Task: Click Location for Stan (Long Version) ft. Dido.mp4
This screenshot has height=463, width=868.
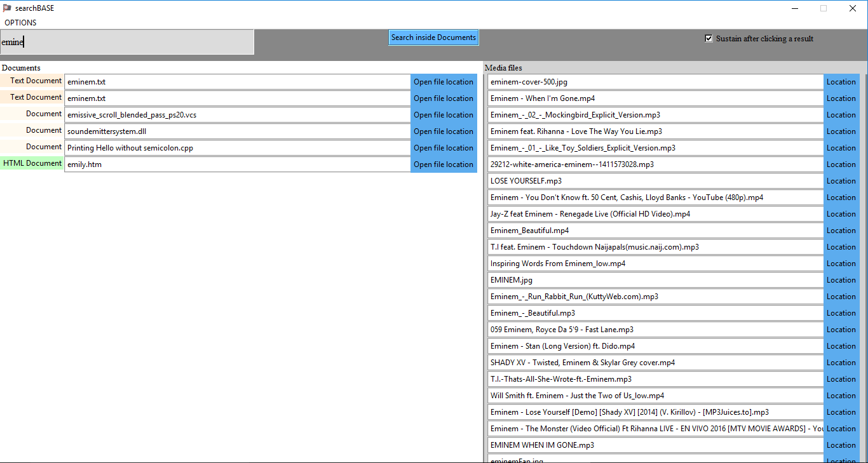Action: pyautogui.click(x=841, y=346)
